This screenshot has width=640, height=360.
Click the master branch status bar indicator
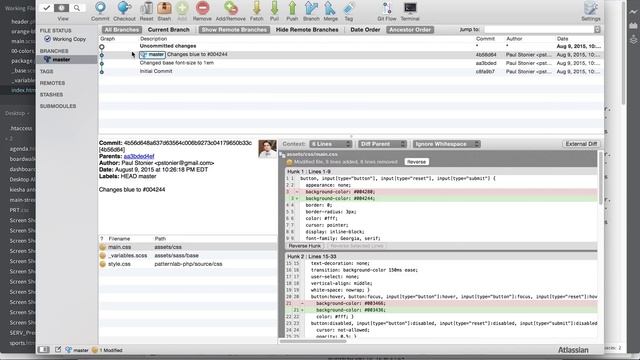(77, 350)
